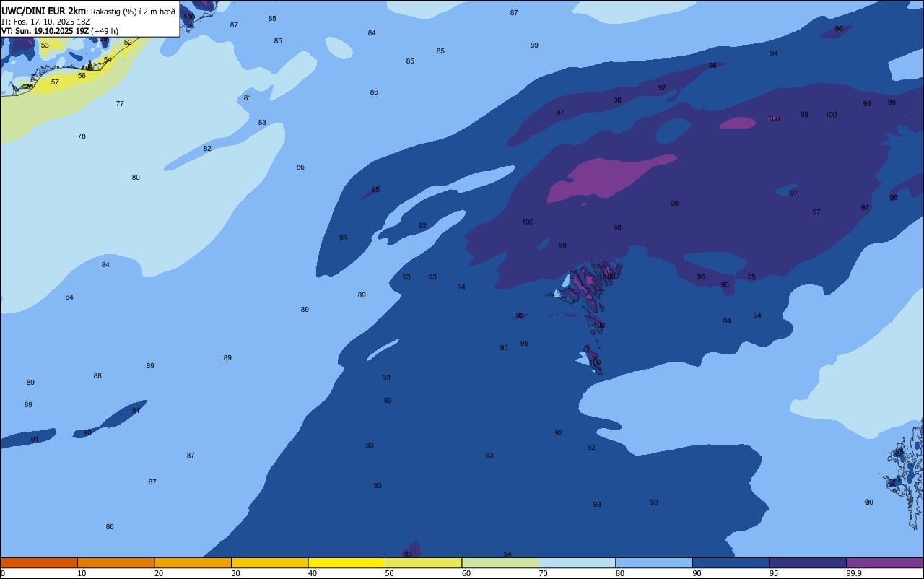Click the '57' value in the yellow area
924x579 pixels.
(x=55, y=82)
